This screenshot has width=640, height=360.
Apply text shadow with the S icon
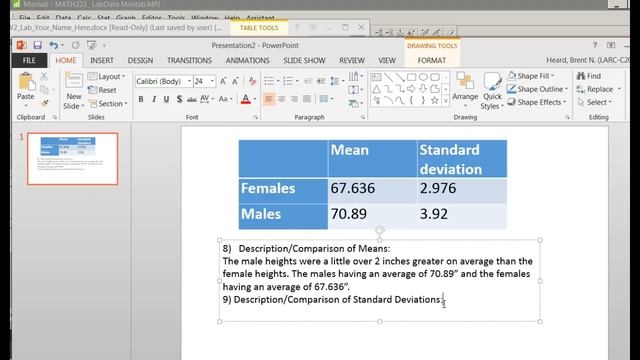(x=179, y=99)
